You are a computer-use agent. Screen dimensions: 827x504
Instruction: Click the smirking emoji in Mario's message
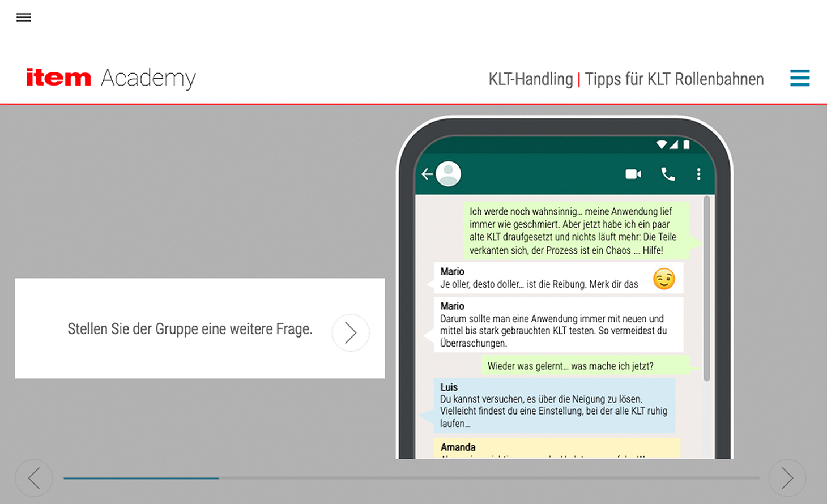click(664, 279)
